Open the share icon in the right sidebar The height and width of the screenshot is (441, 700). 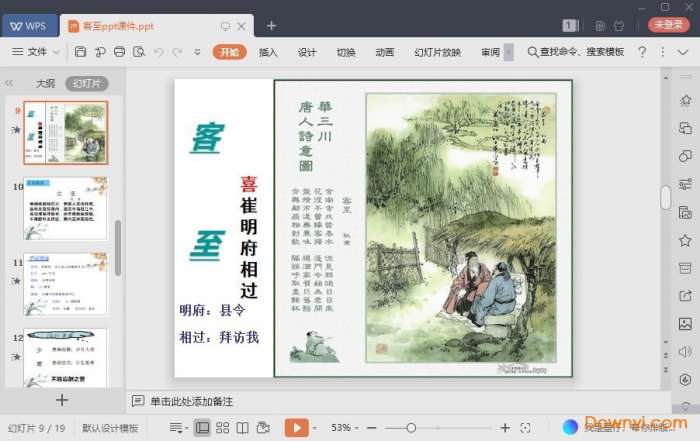tap(685, 296)
